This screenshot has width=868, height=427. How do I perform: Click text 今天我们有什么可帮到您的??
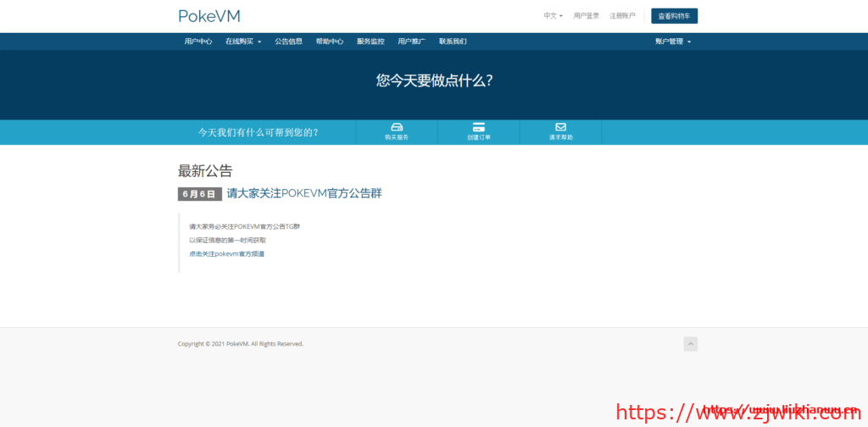coord(259,133)
